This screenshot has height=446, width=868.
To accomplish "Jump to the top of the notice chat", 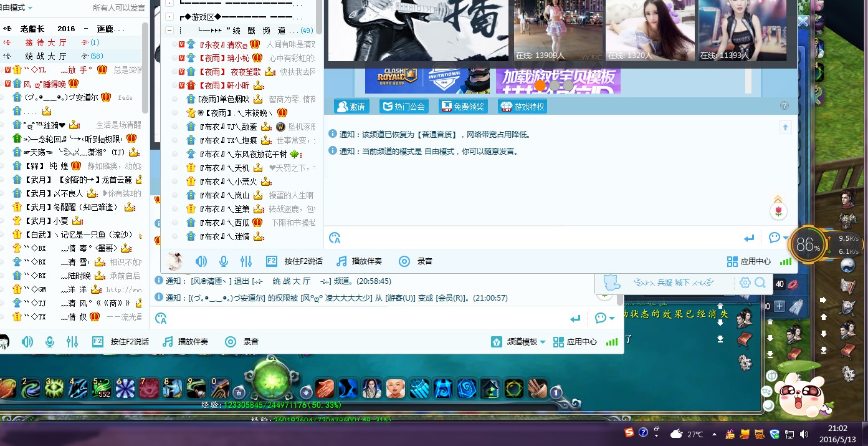I will click(785, 128).
